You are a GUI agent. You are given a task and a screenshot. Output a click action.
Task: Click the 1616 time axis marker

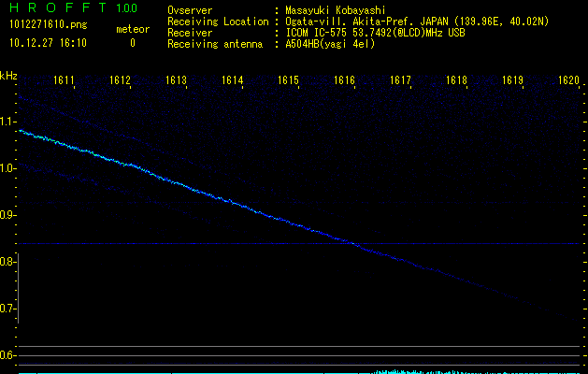click(x=344, y=80)
